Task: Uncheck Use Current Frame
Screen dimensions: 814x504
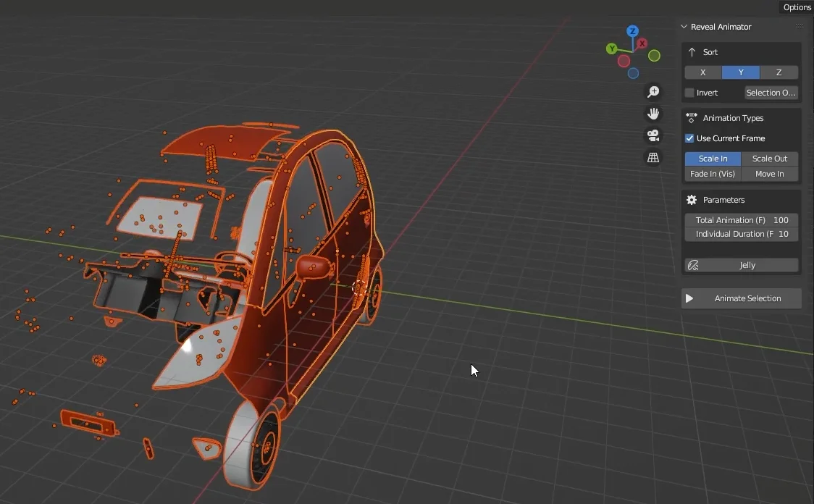Action: [689, 138]
